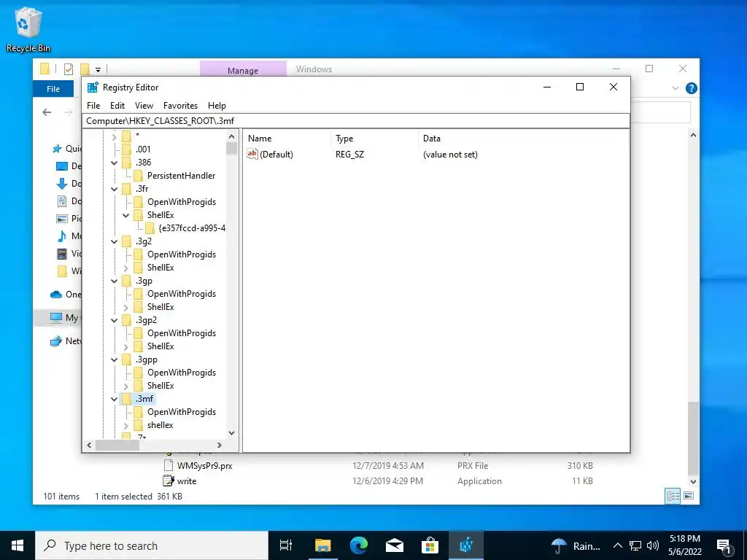Select OpenWithProgids key under .3gp2
This screenshot has width=747, height=560.
(x=182, y=332)
